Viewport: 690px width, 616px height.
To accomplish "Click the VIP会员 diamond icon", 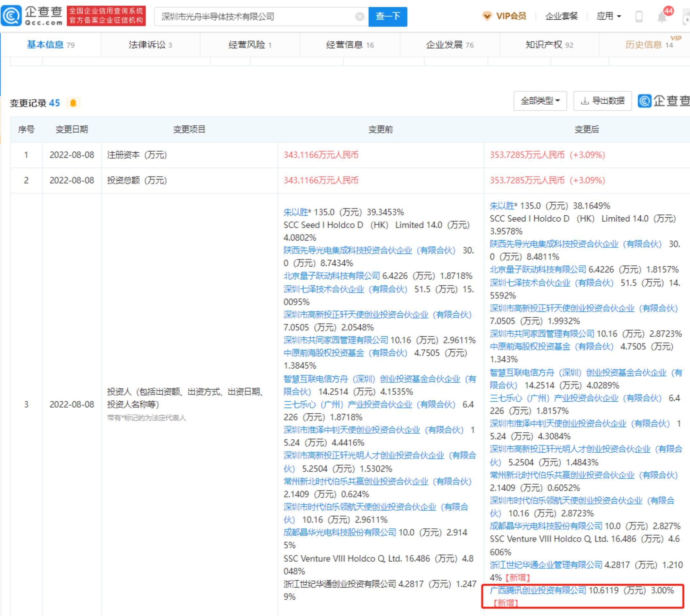I will click(x=487, y=16).
